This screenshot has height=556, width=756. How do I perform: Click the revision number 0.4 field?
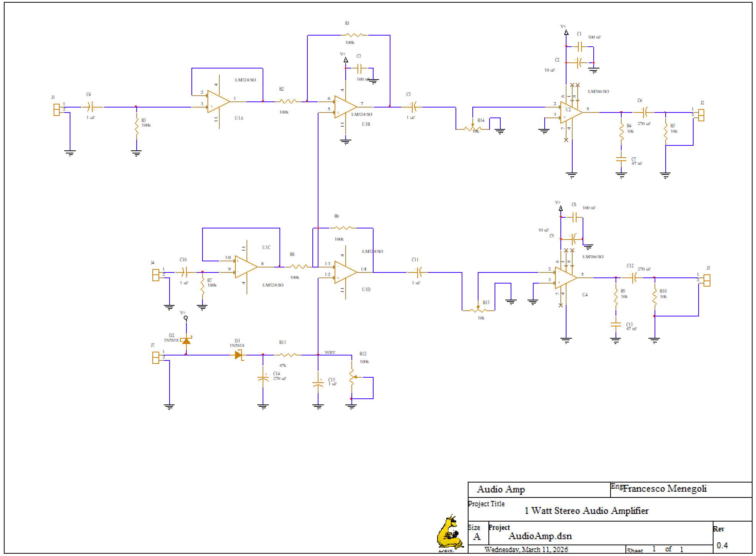pyautogui.click(x=722, y=545)
